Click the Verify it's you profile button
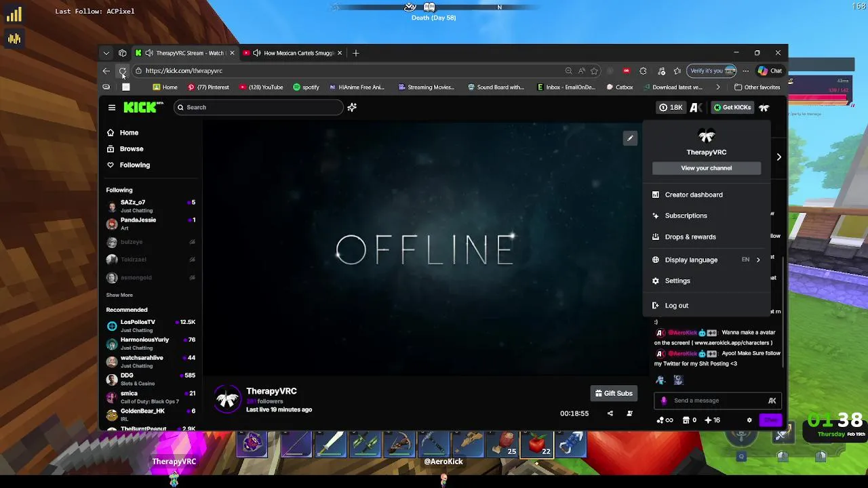Screen dimensions: 868x488 click(x=713, y=70)
